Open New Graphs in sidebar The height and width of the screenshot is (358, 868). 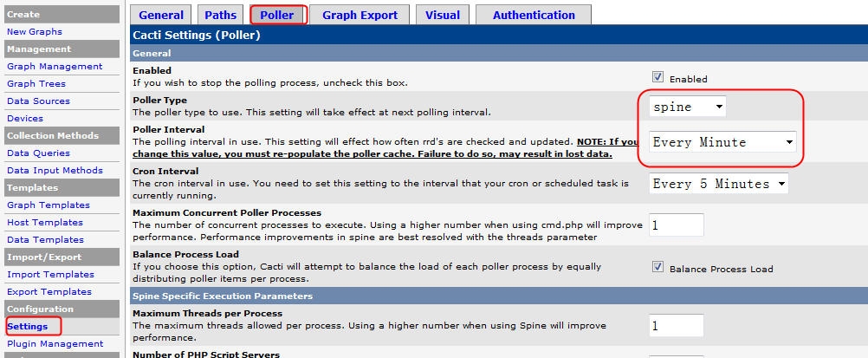(35, 31)
